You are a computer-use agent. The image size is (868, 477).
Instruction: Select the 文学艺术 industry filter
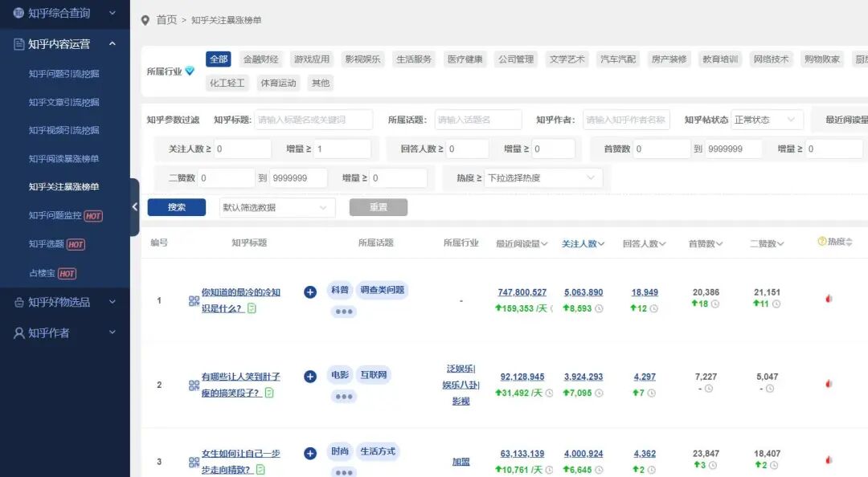tap(567, 59)
